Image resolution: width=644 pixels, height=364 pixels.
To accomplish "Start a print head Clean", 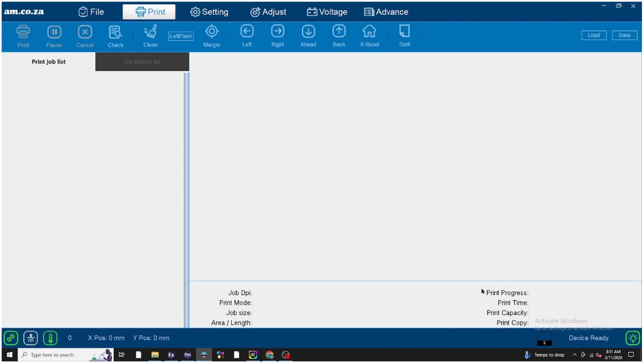I will [x=150, y=36].
